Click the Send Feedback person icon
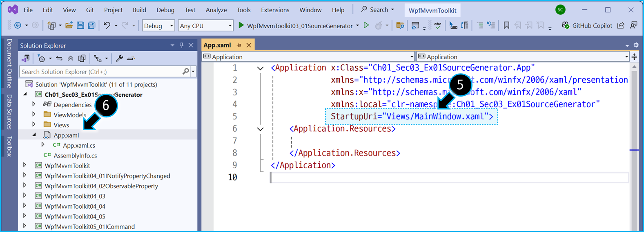This screenshot has height=232, width=644. tap(634, 25)
